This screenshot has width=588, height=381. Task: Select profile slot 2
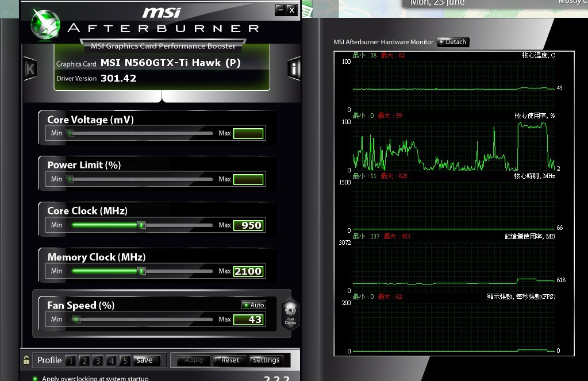pos(84,360)
